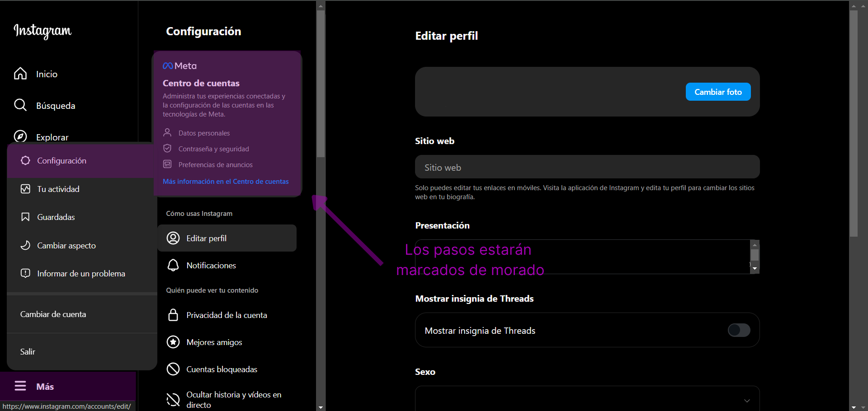Click the Guardadas bookmark icon
The image size is (868, 411).
pyautogui.click(x=25, y=217)
